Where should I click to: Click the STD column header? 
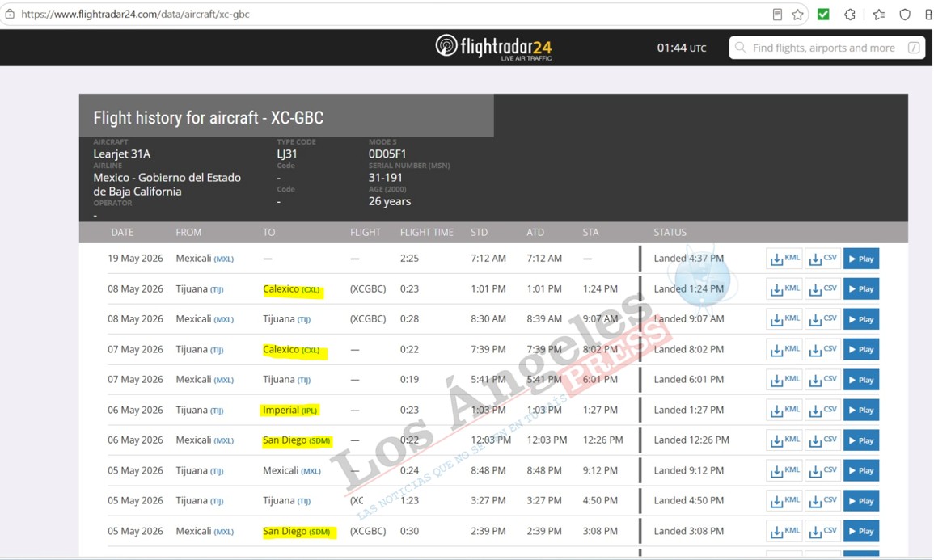[x=479, y=232]
